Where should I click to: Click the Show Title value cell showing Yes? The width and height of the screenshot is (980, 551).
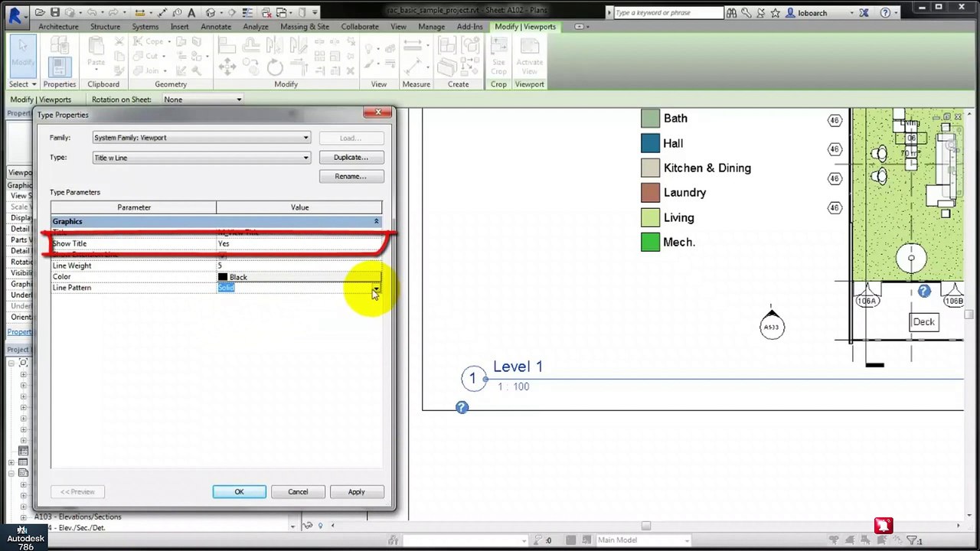coord(299,243)
